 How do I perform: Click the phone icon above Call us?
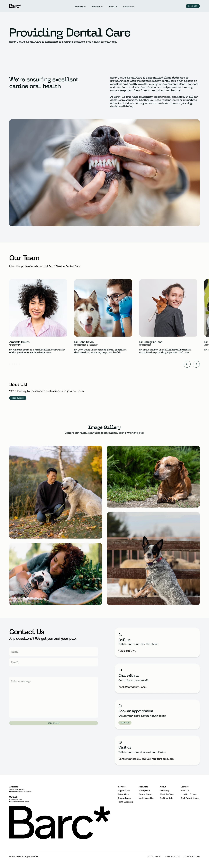(x=120, y=634)
